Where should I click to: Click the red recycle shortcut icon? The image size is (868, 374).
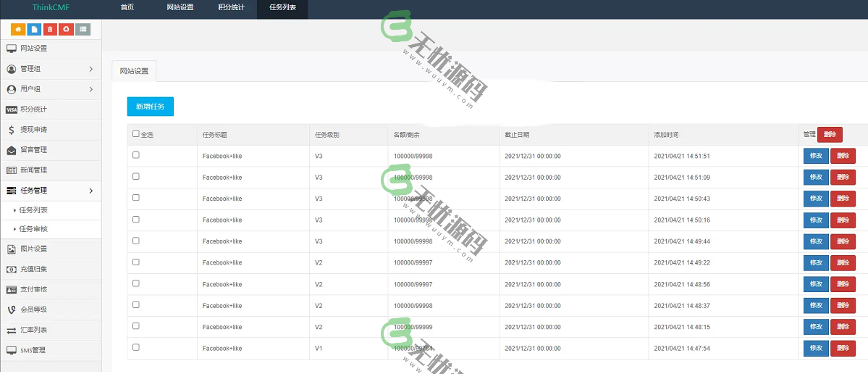[x=66, y=30]
